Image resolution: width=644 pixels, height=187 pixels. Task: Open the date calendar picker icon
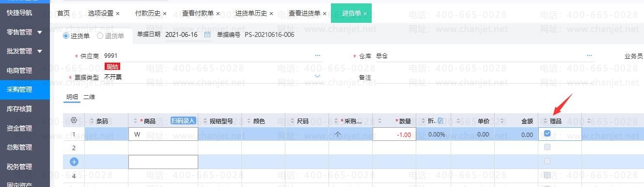click(207, 34)
